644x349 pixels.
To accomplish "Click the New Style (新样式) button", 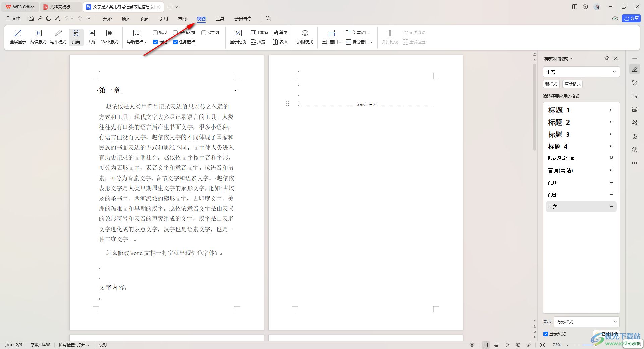I will pyautogui.click(x=551, y=84).
